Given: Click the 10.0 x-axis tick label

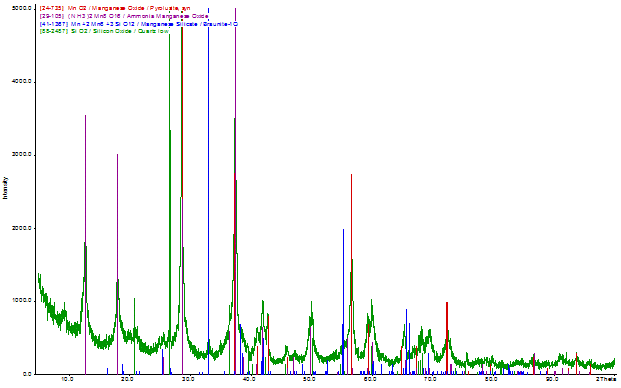Looking at the screenshot, I should click(66, 380).
